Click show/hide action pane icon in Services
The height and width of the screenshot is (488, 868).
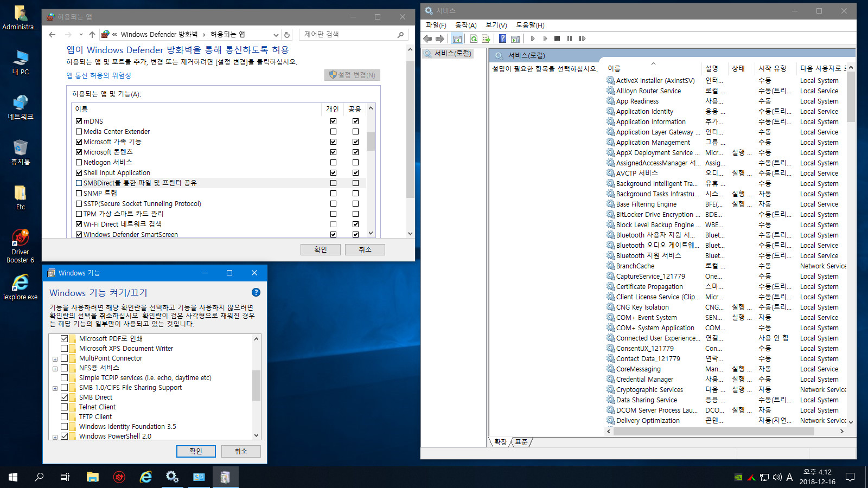[x=515, y=38]
